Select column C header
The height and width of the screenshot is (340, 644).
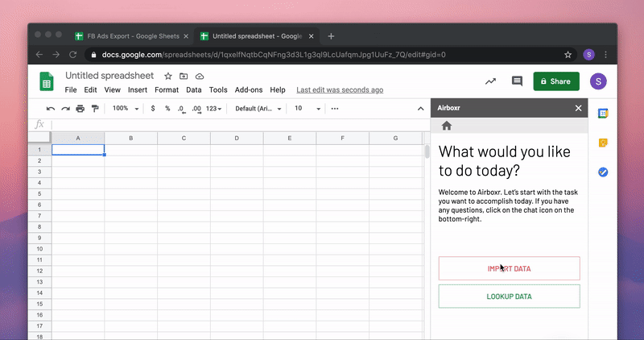pos(184,138)
